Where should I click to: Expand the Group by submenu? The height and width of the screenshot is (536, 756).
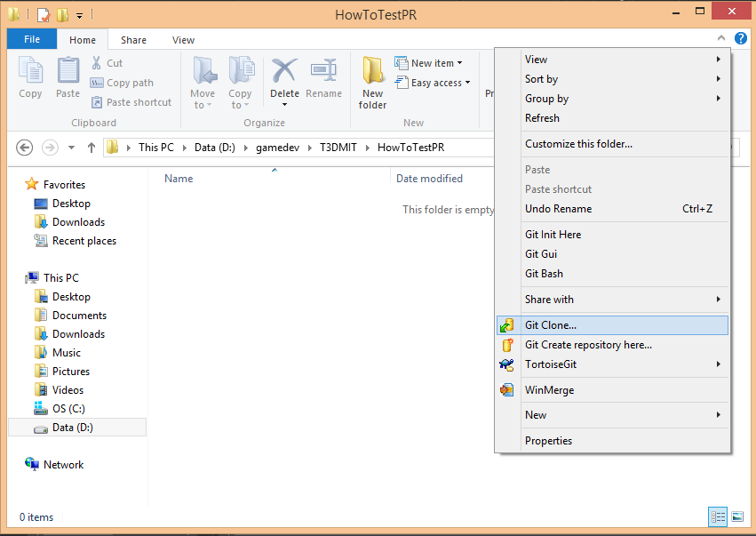point(612,99)
